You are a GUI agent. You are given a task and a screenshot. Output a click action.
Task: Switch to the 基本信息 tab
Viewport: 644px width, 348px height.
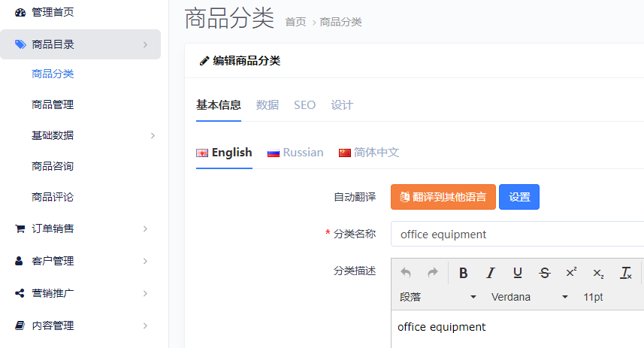click(x=219, y=105)
